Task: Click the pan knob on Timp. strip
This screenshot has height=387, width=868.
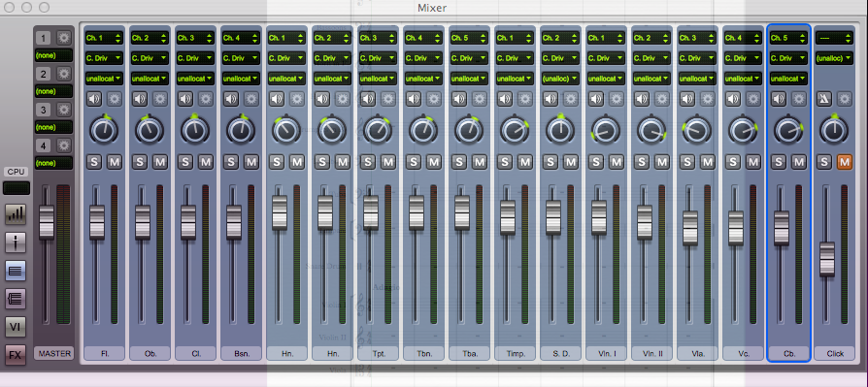Action: (515, 132)
